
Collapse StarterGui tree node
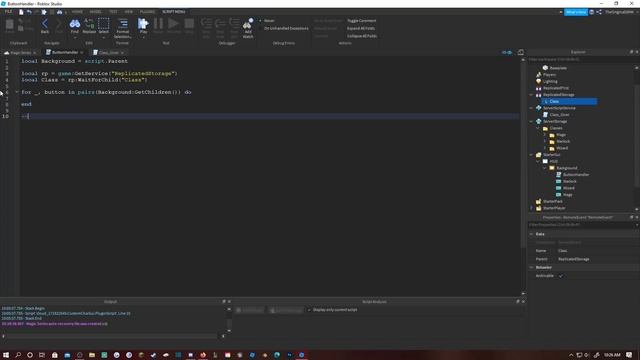coord(531,155)
